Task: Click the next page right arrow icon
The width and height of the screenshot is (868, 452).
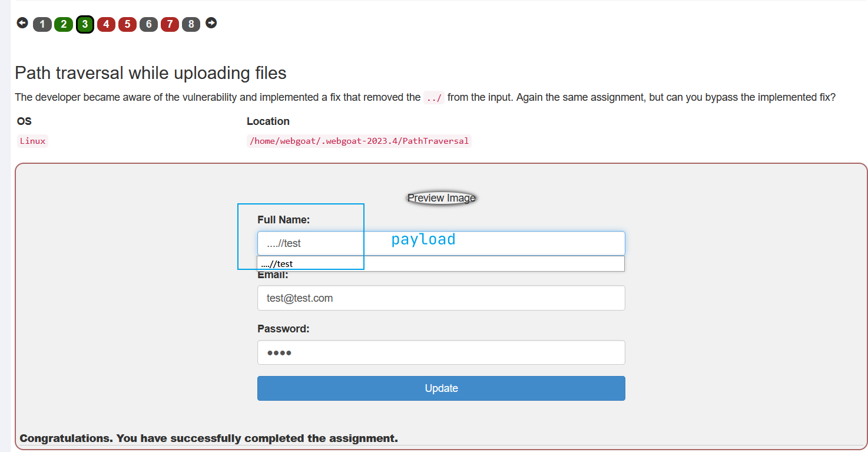Action: click(x=211, y=23)
